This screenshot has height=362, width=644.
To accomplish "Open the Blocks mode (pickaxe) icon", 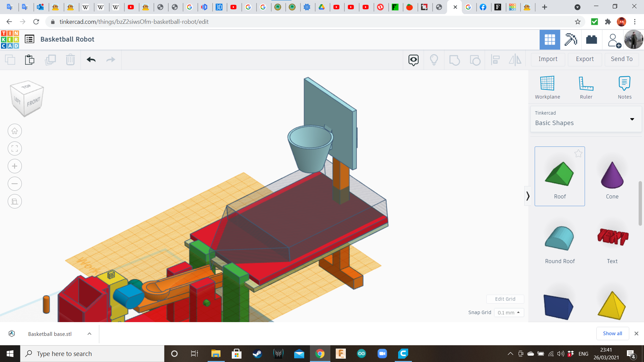I will click(571, 40).
